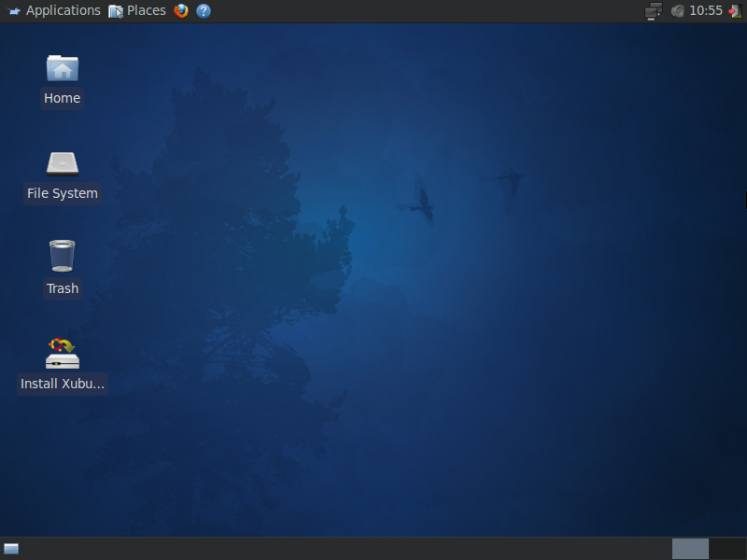Screen dimensions: 747x560
Task: Click the "File System" text label
Action: [63, 193]
